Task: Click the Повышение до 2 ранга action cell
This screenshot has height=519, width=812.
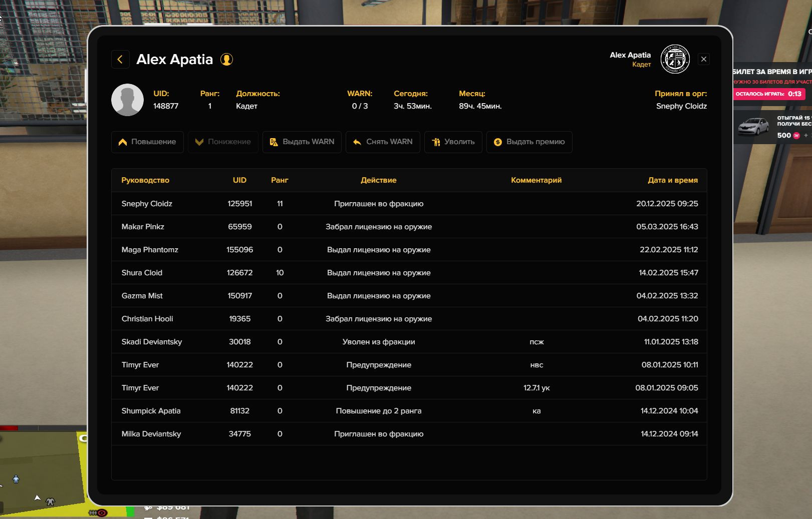Action: click(379, 411)
